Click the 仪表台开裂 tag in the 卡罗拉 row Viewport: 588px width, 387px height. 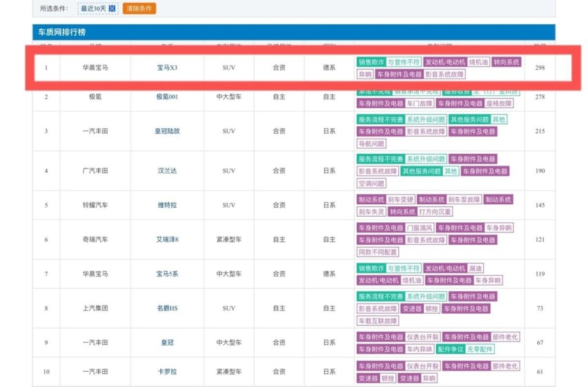(x=422, y=366)
